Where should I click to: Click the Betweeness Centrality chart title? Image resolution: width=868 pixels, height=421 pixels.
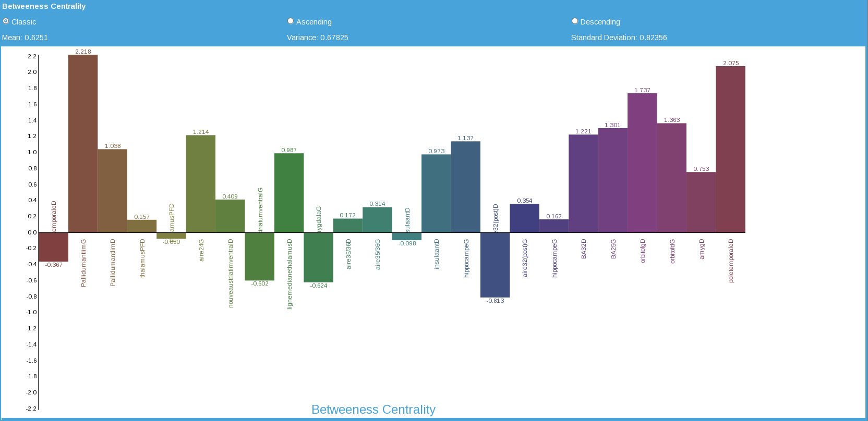[373, 410]
